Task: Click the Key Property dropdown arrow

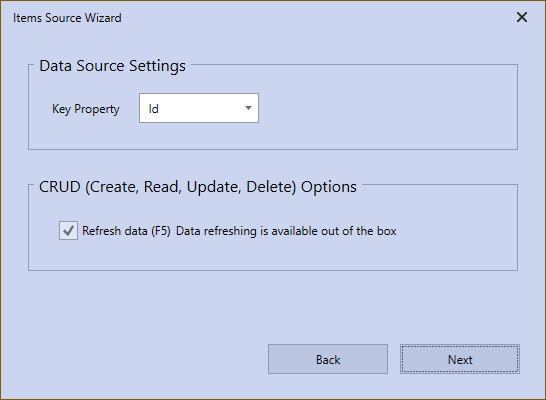Action: point(248,108)
